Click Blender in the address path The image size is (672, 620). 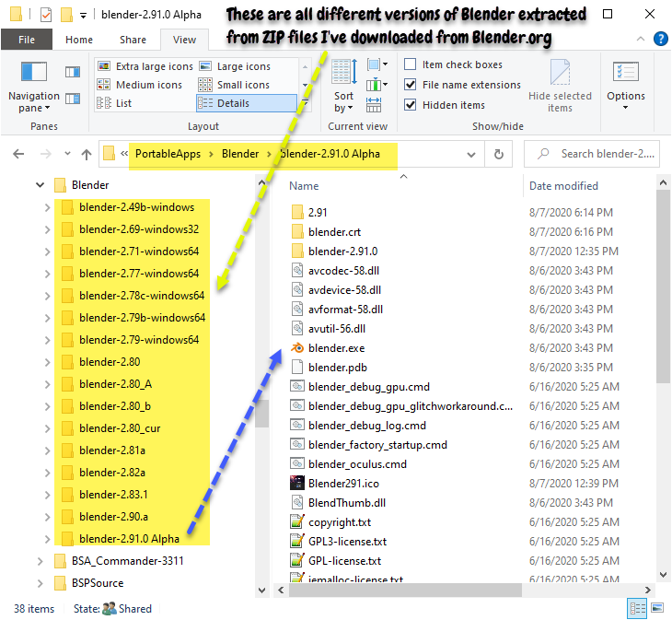[240, 154]
